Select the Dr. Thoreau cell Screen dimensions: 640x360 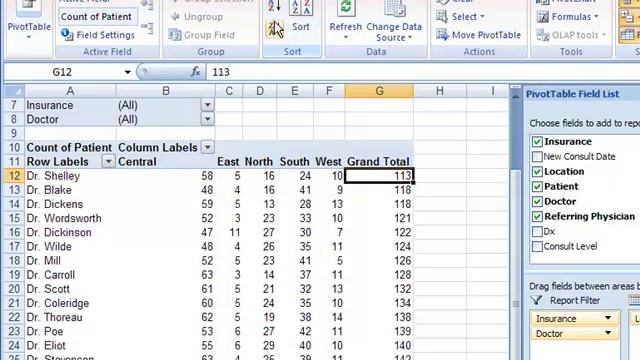tap(70, 318)
